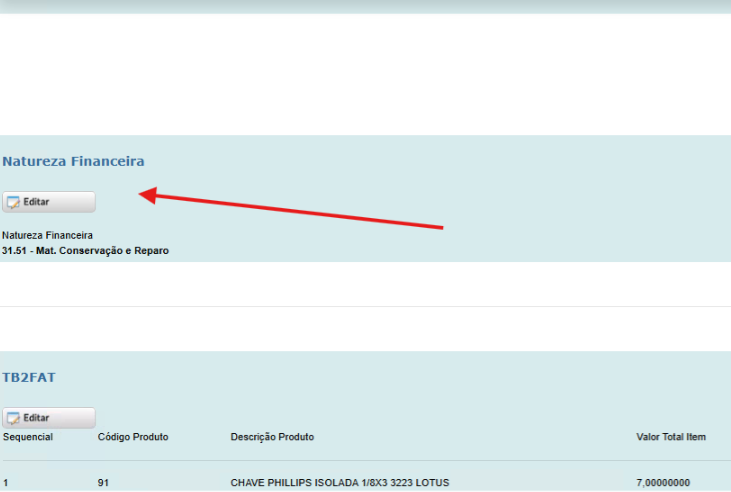
Task: Click the red arrow pointing to Editar
Action: [290, 211]
